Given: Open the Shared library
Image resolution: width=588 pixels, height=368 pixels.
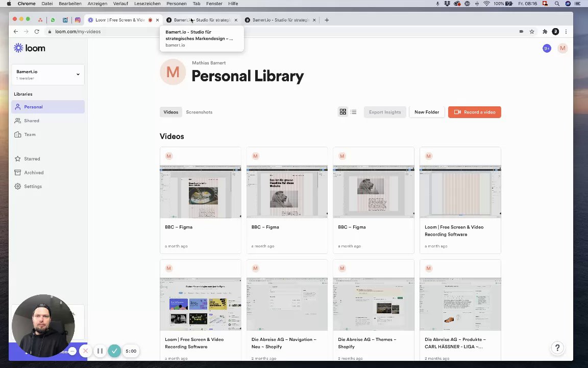Looking at the screenshot, I should click(x=48, y=121).
